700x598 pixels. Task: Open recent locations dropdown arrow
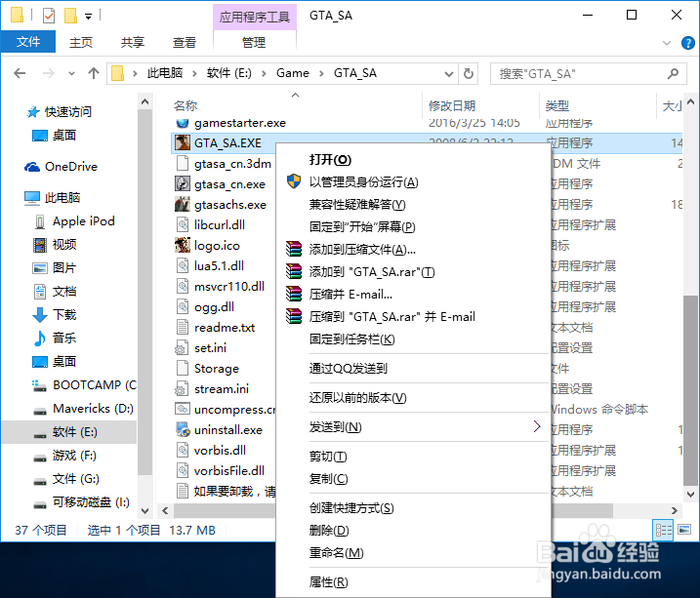(x=71, y=73)
